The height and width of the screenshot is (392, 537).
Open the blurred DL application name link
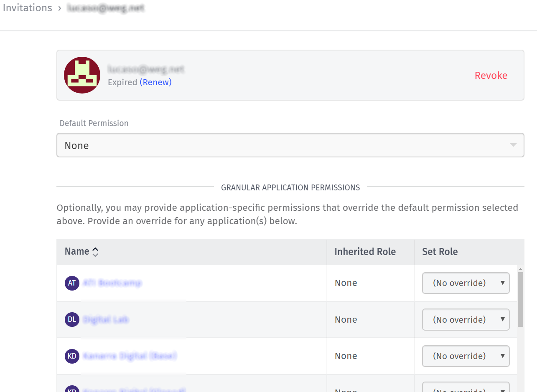point(106,320)
